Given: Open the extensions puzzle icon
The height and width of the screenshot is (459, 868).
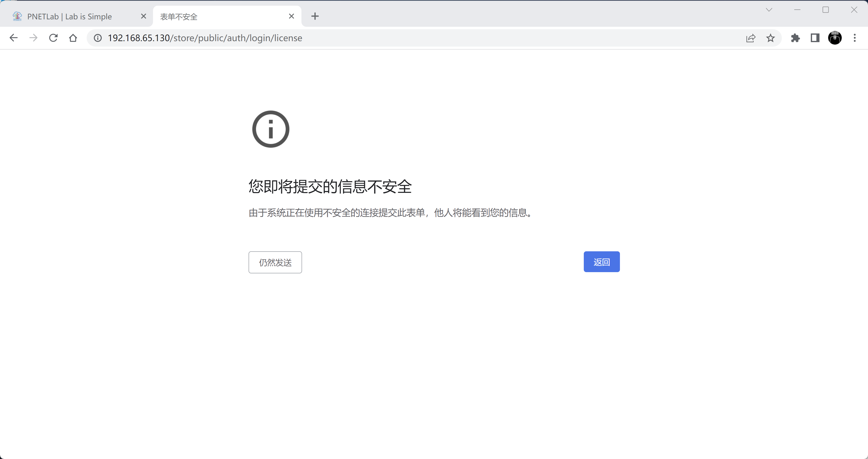Looking at the screenshot, I should [795, 38].
